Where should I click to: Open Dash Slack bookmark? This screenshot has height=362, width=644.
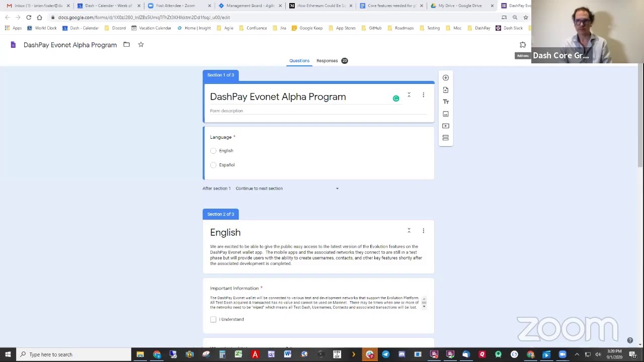click(509, 28)
